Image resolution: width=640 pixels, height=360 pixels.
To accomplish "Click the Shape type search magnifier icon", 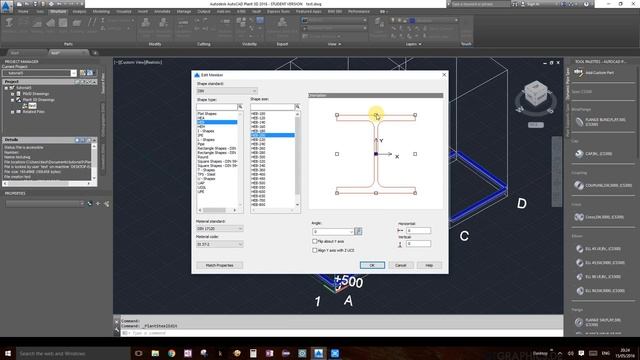I will tap(240, 107).
